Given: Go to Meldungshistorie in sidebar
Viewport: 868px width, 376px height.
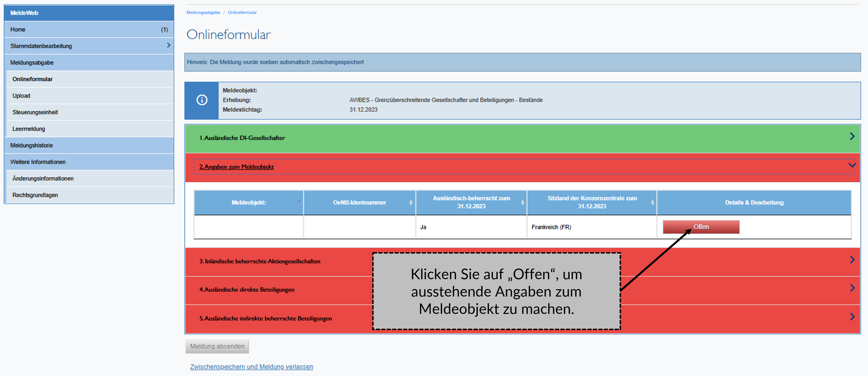Looking at the screenshot, I should (x=31, y=145).
